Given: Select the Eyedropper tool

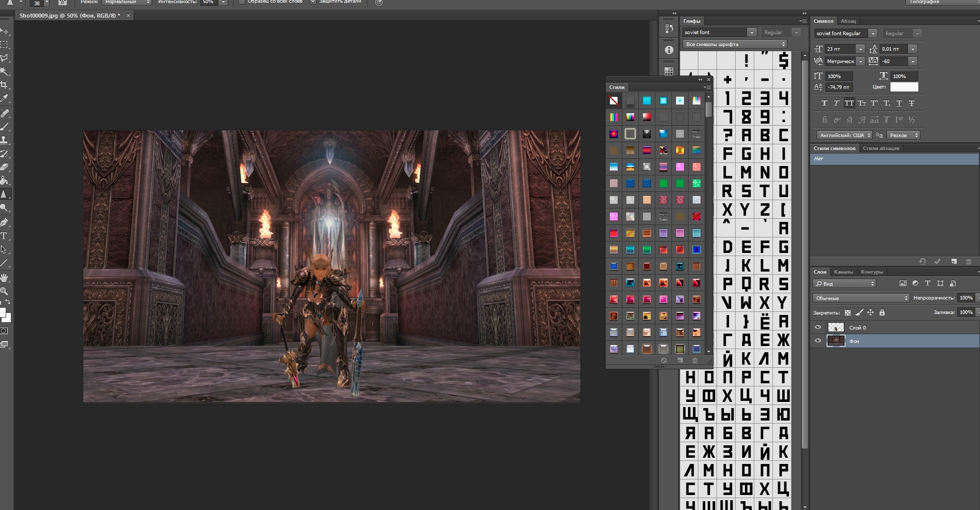Looking at the screenshot, I should [5, 98].
